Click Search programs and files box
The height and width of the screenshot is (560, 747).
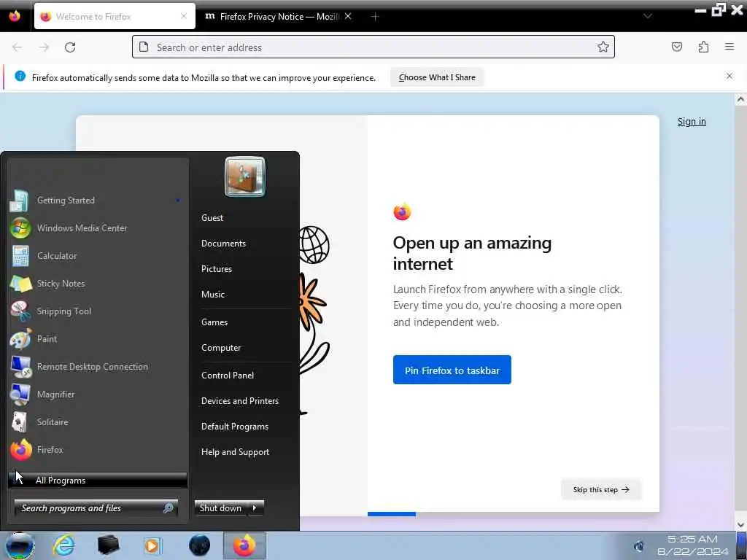96,508
